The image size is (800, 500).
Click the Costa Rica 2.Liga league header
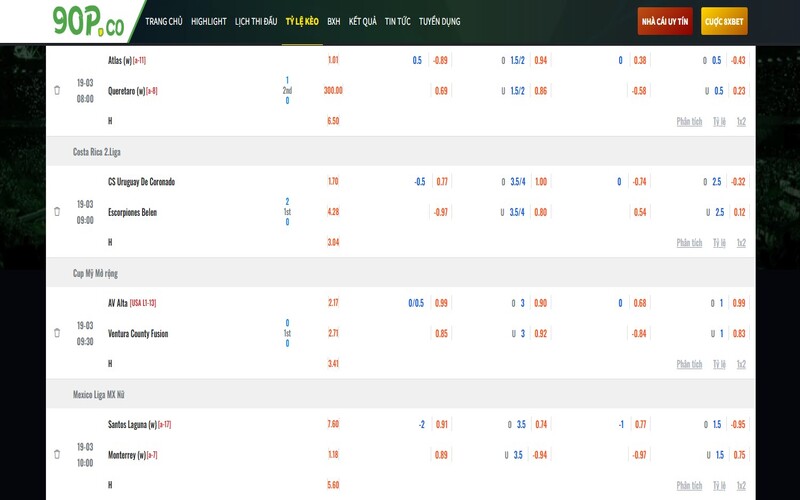(x=96, y=152)
